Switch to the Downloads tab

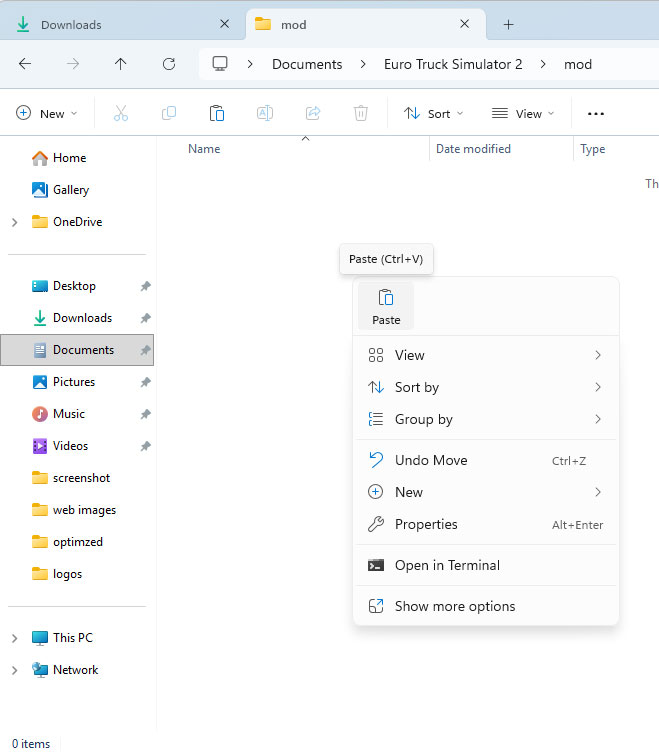pyautogui.click(x=123, y=24)
